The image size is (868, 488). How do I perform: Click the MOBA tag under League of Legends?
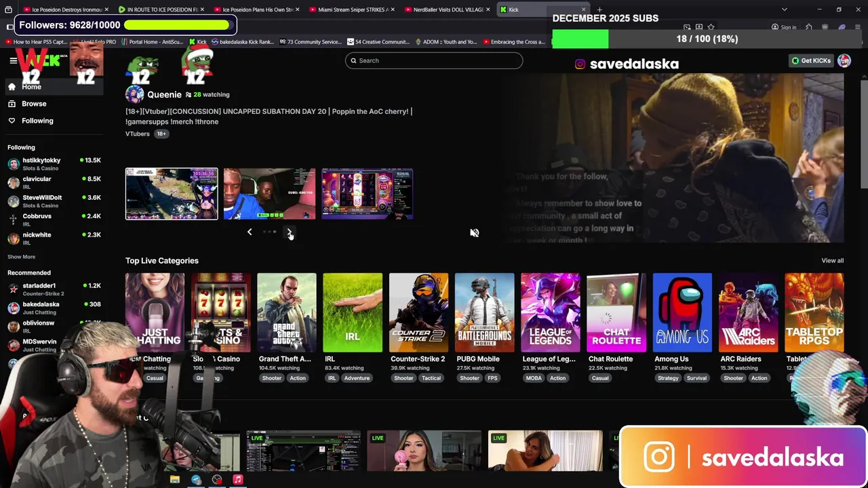(x=534, y=378)
